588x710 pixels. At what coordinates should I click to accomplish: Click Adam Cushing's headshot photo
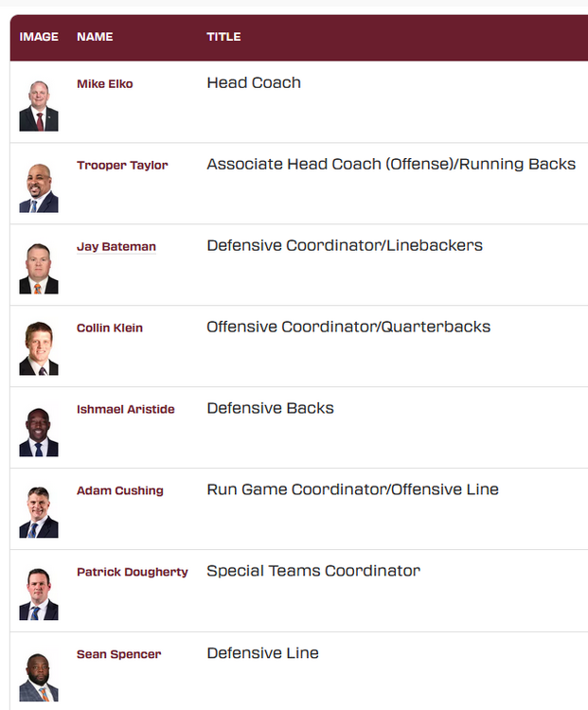39,513
